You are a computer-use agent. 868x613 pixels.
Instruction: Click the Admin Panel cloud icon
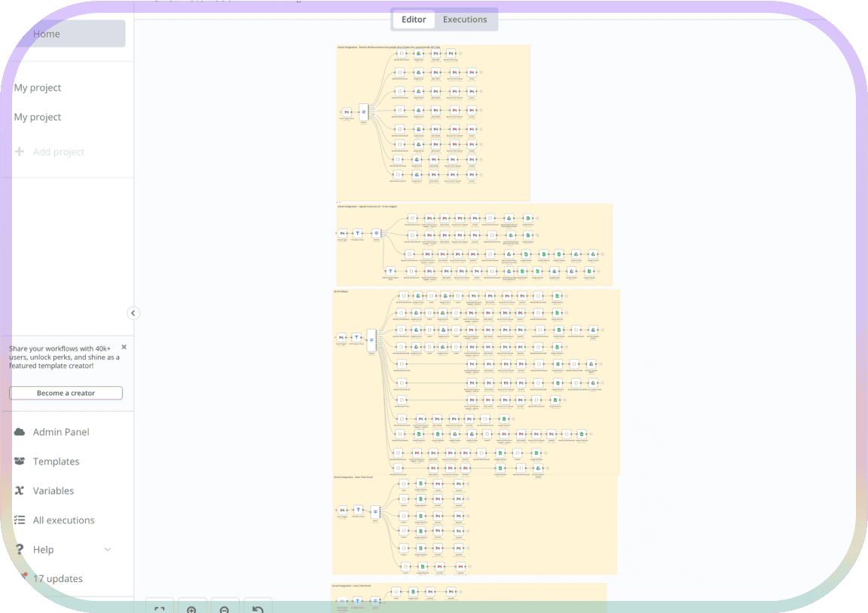click(20, 432)
